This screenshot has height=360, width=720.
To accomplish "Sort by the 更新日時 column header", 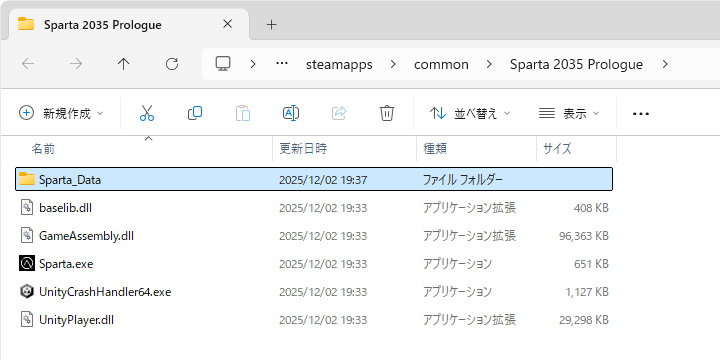I will [344, 148].
